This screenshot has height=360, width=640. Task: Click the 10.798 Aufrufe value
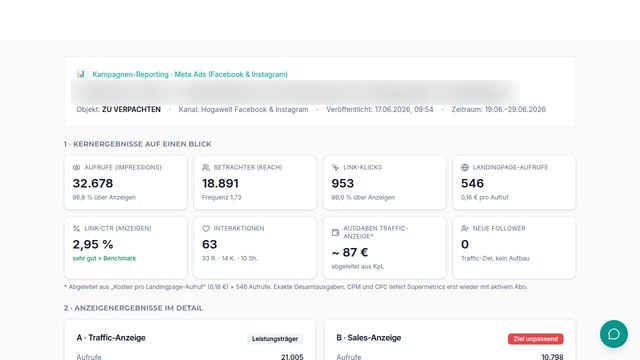coord(552,357)
